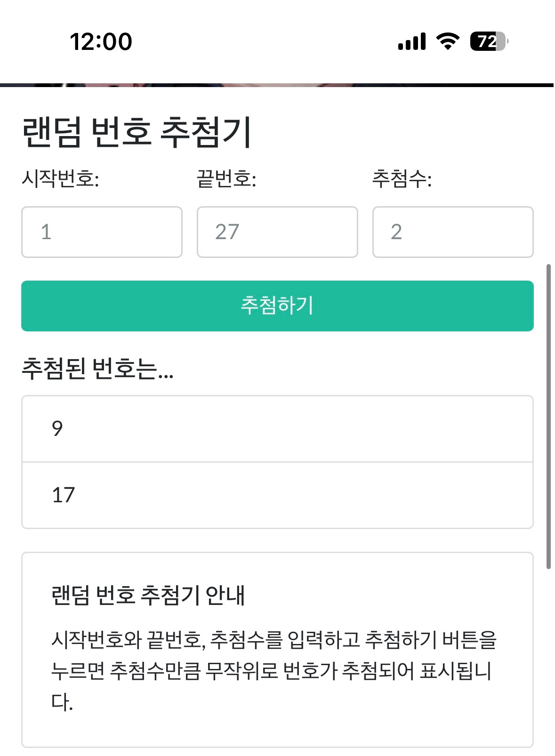Tap the battery level indicator
The height and width of the screenshot is (756, 555).
click(489, 41)
